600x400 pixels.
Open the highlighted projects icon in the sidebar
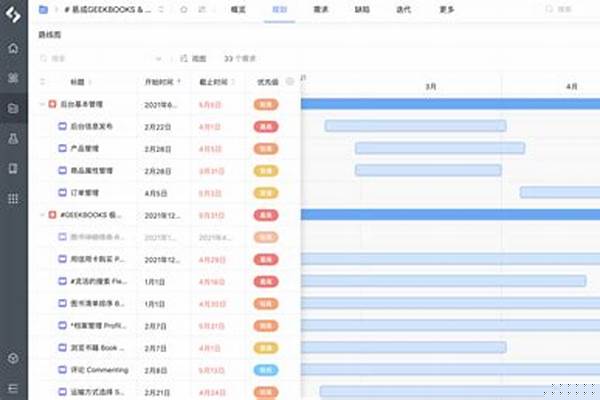pyautogui.click(x=13, y=108)
